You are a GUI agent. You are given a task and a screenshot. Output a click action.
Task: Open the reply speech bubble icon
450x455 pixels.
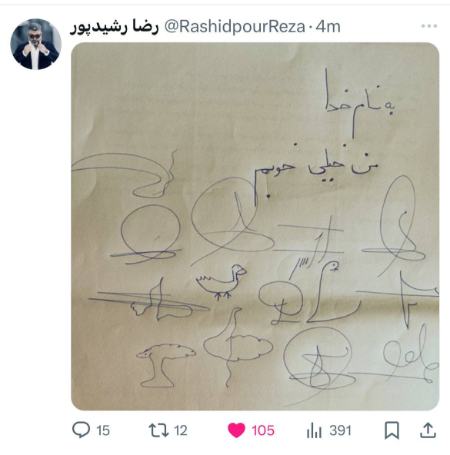point(81,430)
